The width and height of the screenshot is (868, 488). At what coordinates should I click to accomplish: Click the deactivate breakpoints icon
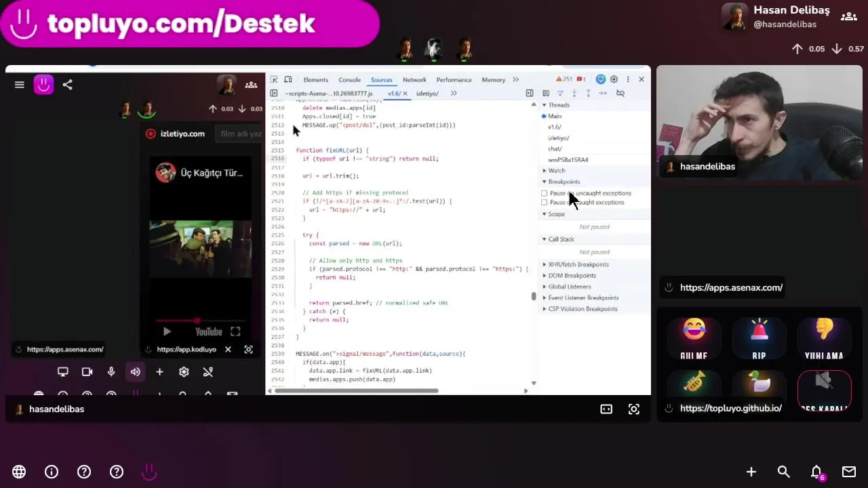point(620,94)
